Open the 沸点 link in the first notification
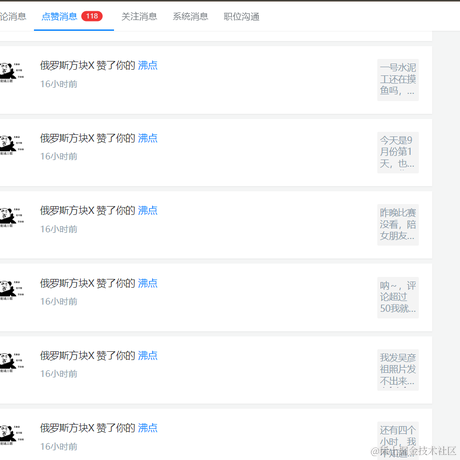460x460 pixels. pyautogui.click(x=148, y=65)
